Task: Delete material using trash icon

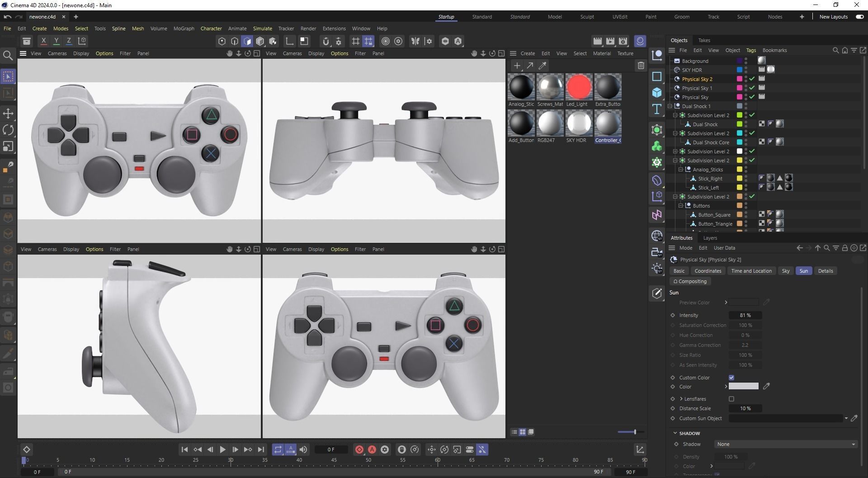Action: pos(641,66)
